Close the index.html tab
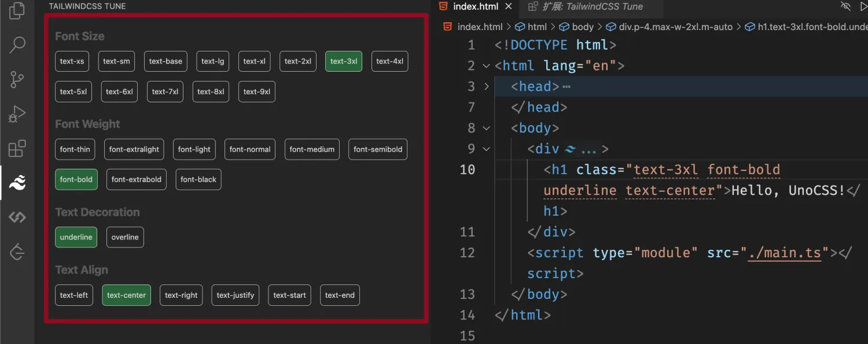Viewport: 868px width, 344px height. point(509,7)
